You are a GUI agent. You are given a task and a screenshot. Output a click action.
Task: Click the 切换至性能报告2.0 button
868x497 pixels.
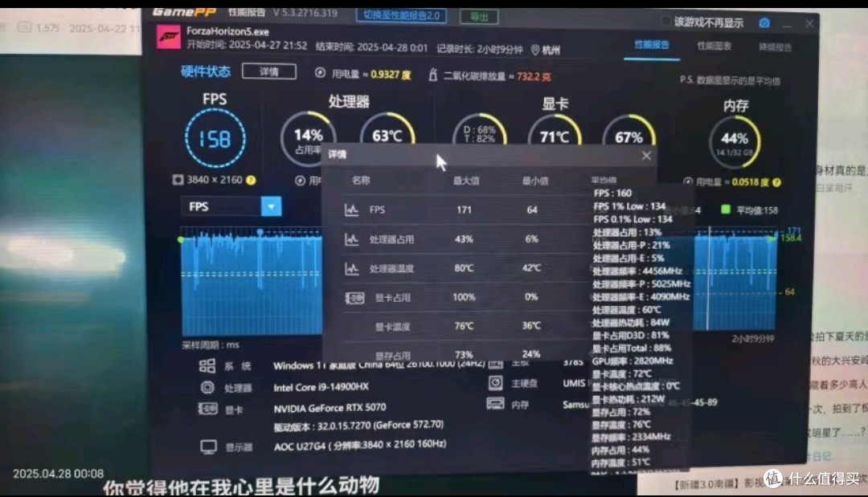(x=401, y=15)
